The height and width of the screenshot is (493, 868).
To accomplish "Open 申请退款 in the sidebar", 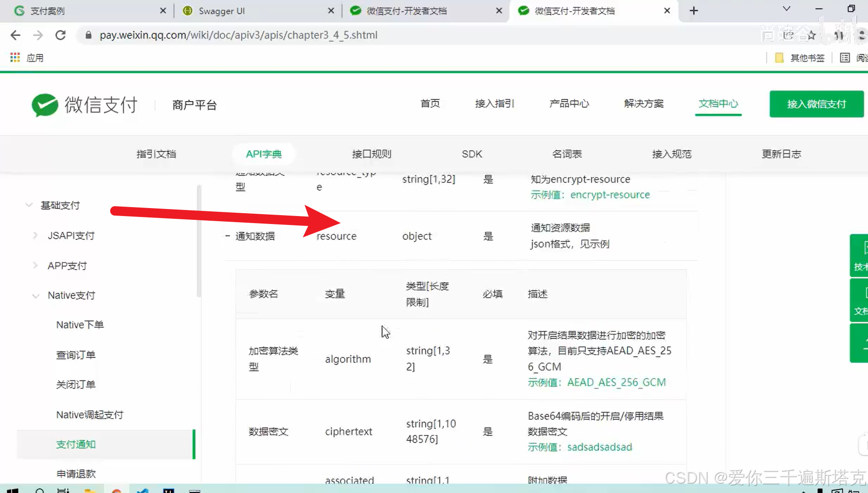I will coord(76,474).
